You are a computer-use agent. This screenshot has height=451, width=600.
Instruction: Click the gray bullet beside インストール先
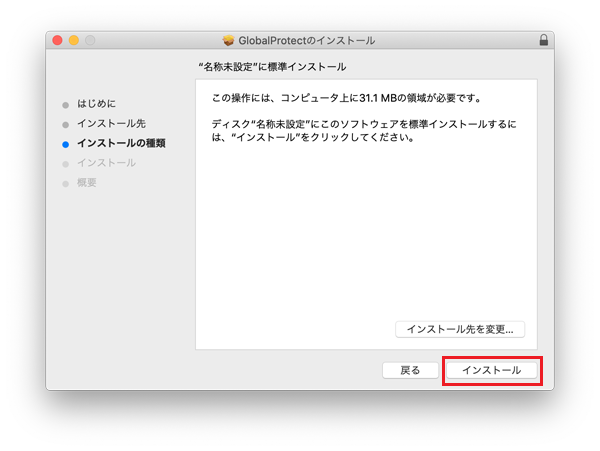[66, 123]
